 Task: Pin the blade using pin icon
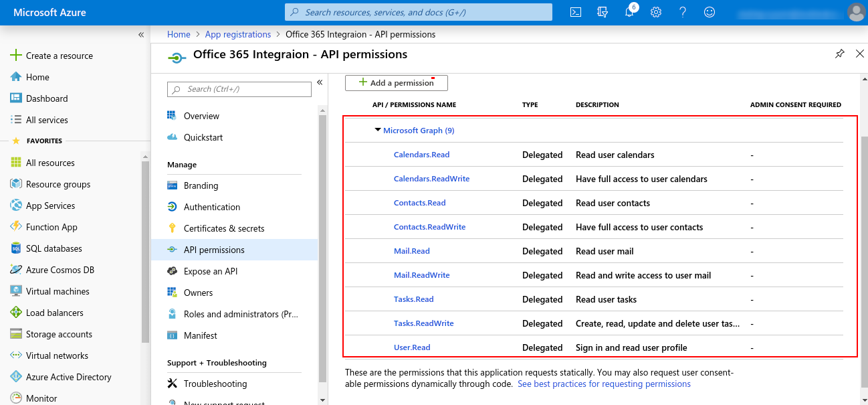pyautogui.click(x=840, y=54)
